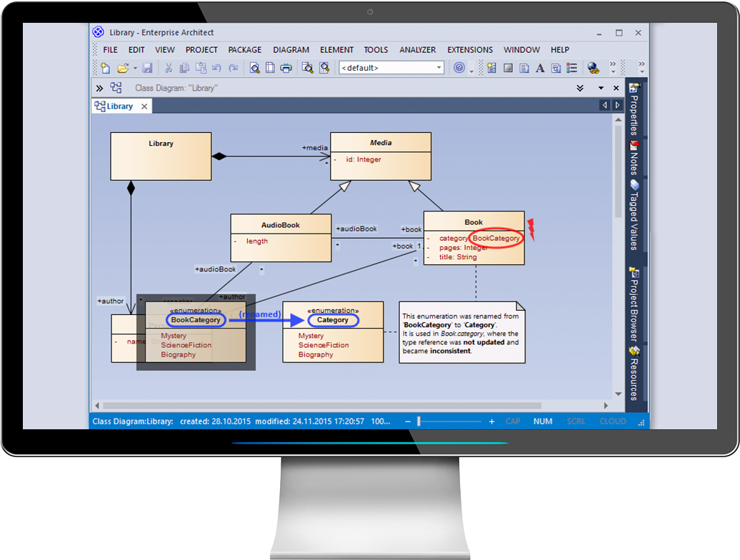
Task: Click the colored list toolbar icon
Action: 572,68
